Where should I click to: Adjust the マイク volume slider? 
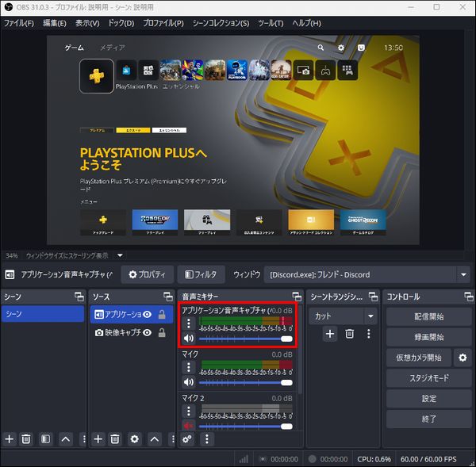coord(246,383)
